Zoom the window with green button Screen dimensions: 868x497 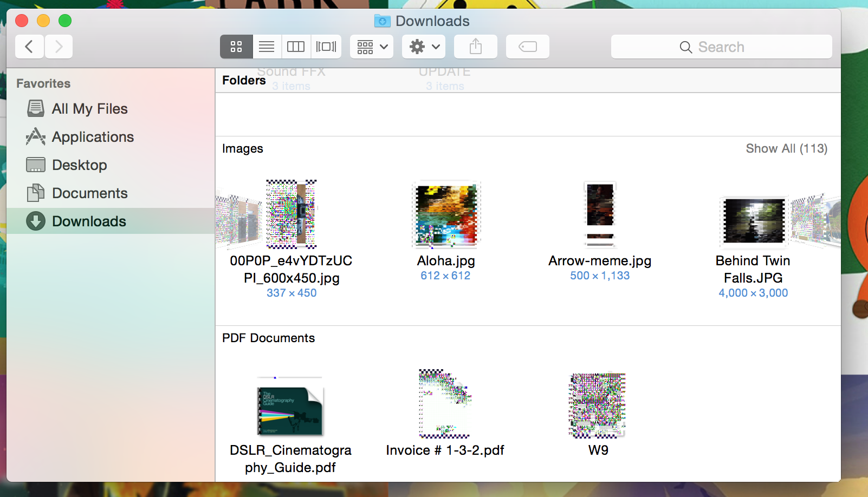coord(65,21)
